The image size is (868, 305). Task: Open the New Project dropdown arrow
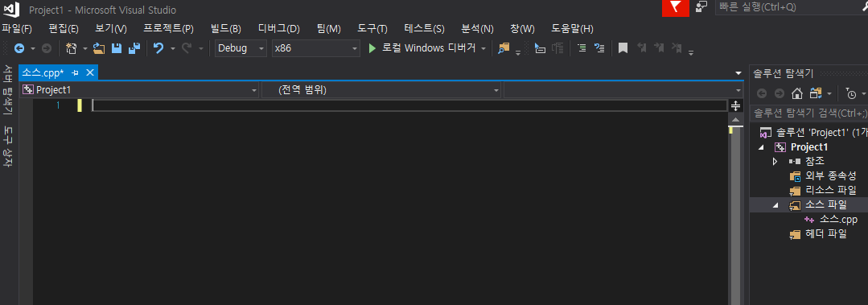(85, 49)
